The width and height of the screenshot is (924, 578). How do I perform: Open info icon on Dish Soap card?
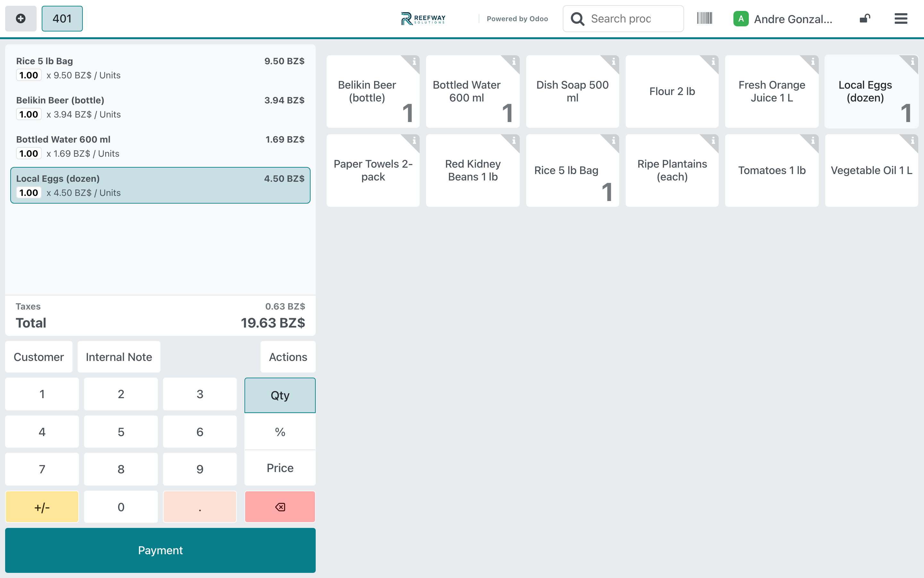(x=613, y=62)
